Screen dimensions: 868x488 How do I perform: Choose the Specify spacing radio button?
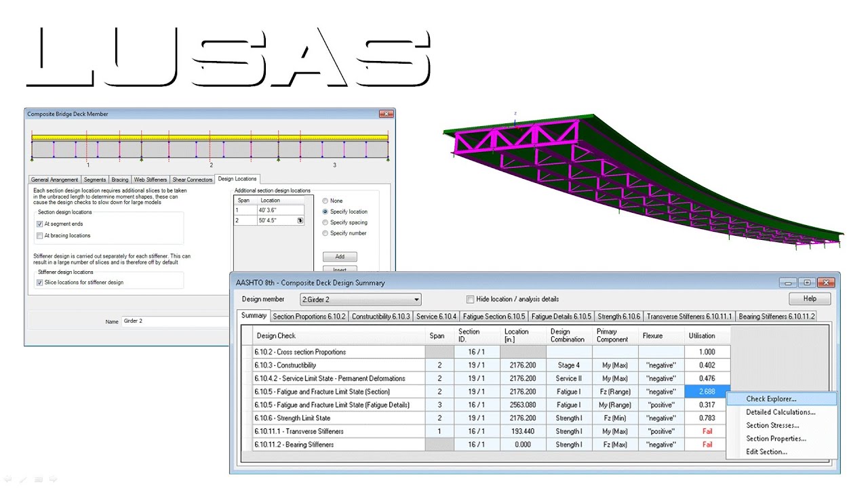[325, 222]
